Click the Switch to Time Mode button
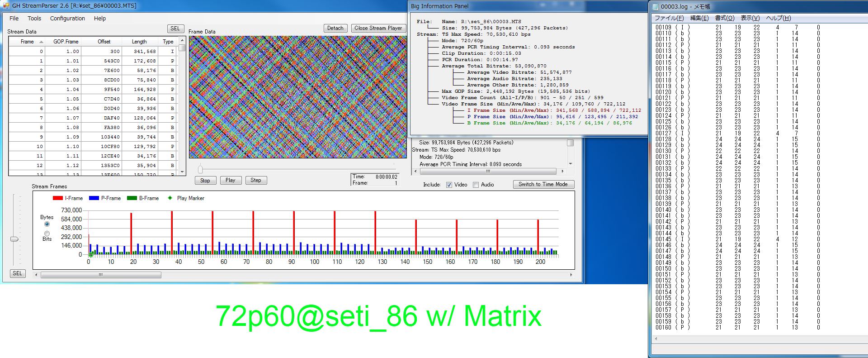 543,184
